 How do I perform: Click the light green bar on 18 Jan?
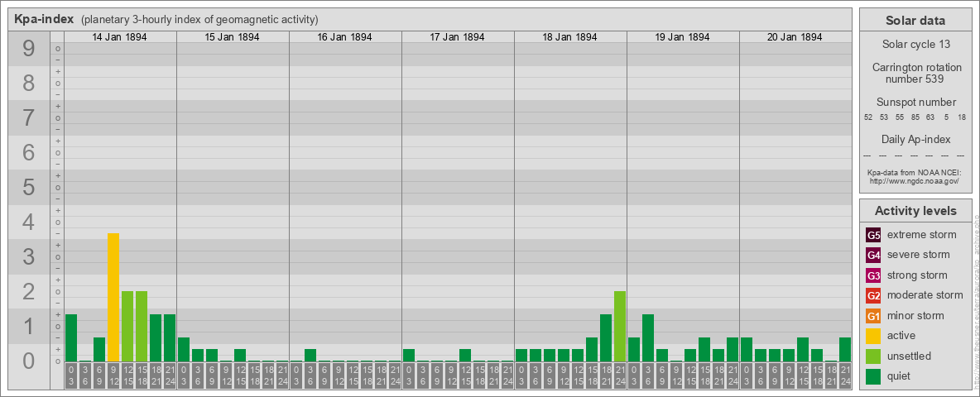[619, 327]
